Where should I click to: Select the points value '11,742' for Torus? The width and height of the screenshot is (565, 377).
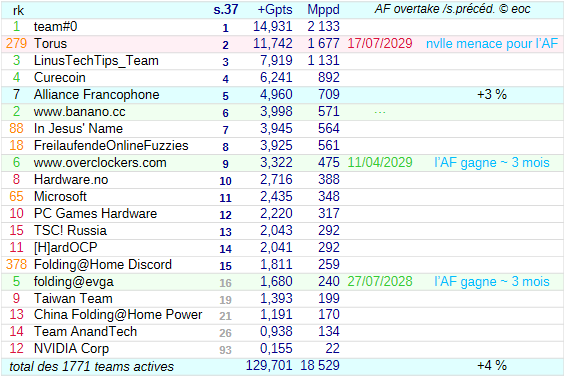272,44
